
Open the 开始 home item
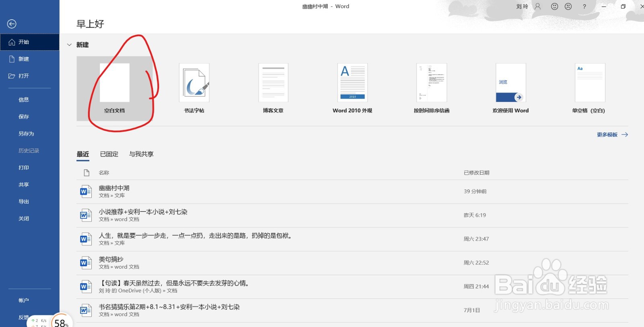tap(30, 42)
